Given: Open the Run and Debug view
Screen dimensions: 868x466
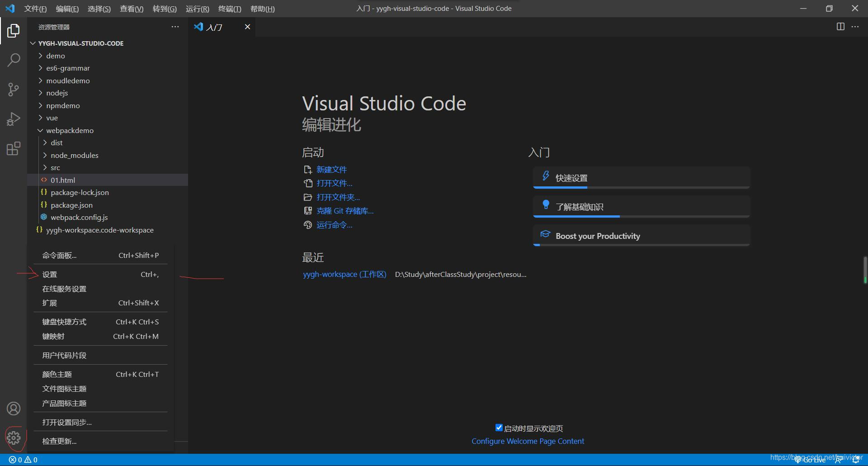Looking at the screenshot, I should point(14,119).
